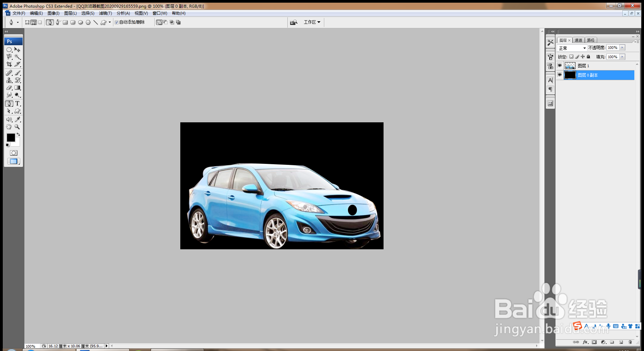Choose the Ellipse shape in options bar
The image size is (644, 351).
[80, 22]
